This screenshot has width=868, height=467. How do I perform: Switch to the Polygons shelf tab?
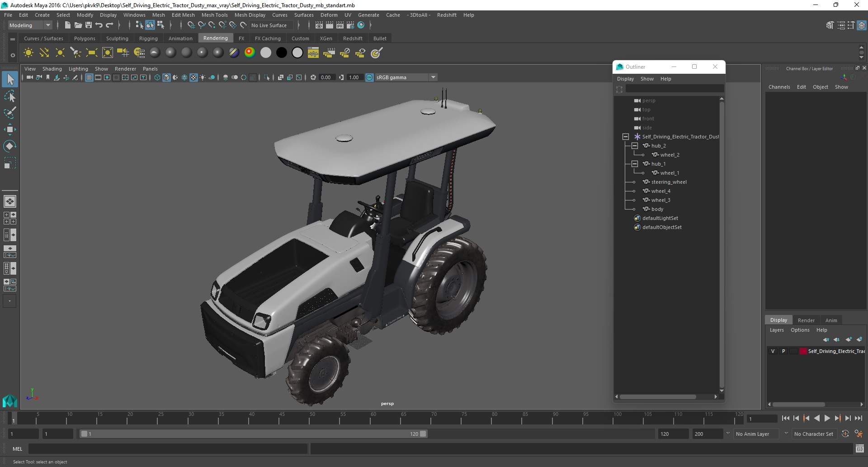pos(85,38)
